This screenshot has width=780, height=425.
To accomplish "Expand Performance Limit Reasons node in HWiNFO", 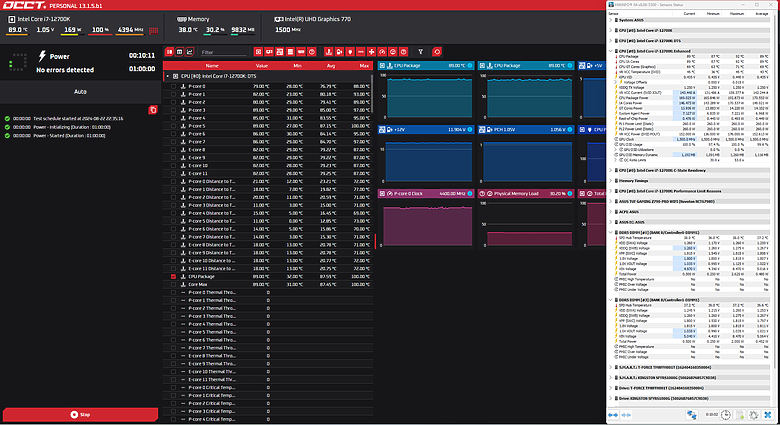I will [x=610, y=191].
